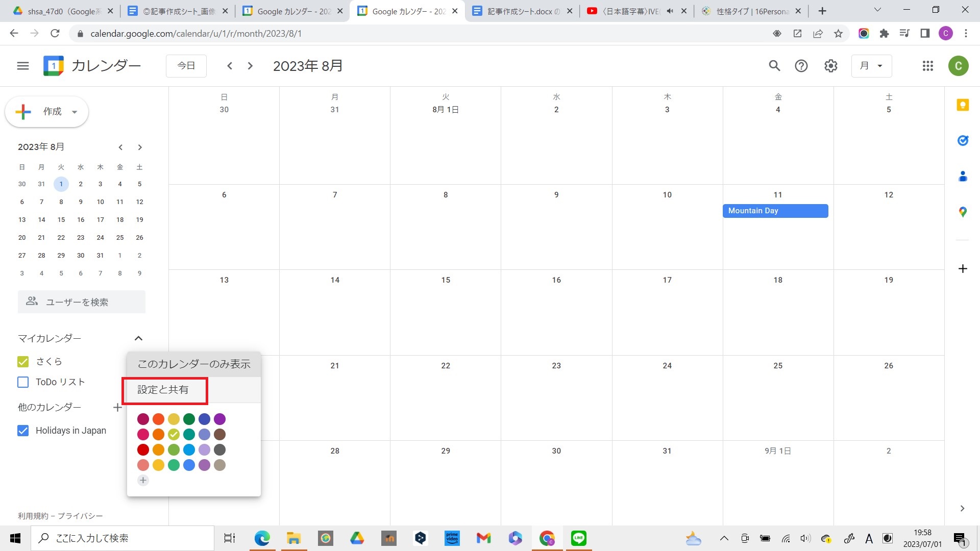Open Contacts in the side panel

click(x=963, y=177)
